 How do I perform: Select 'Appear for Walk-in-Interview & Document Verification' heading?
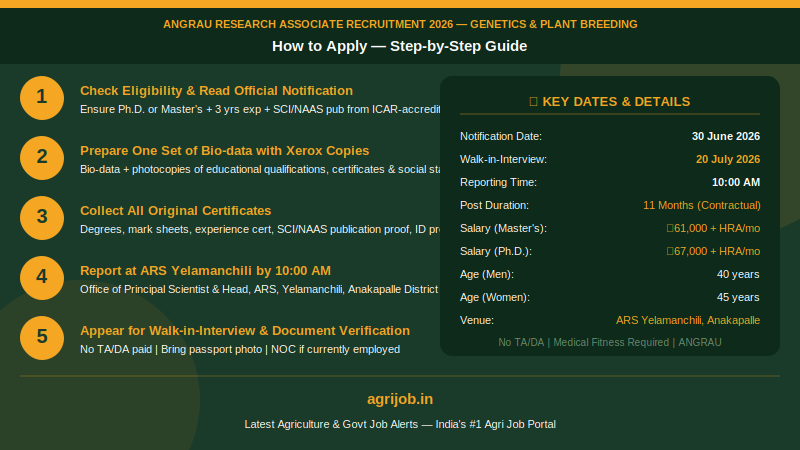coord(245,331)
